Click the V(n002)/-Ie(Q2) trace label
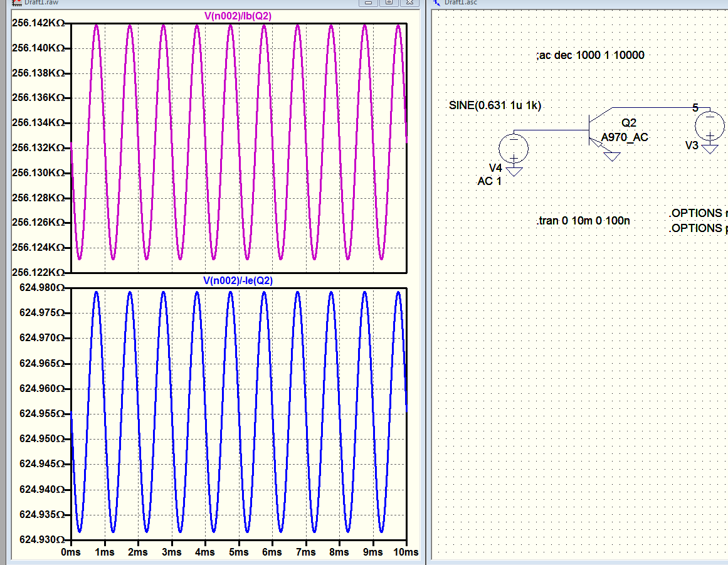Screen dimensions: 728x565 pyautogui.click(x=238, y=281)
